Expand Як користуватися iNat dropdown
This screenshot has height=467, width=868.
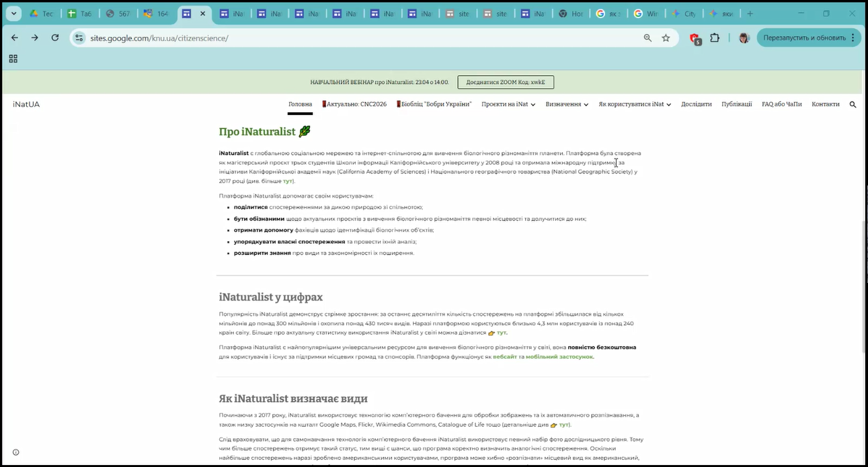click(635, 105)
